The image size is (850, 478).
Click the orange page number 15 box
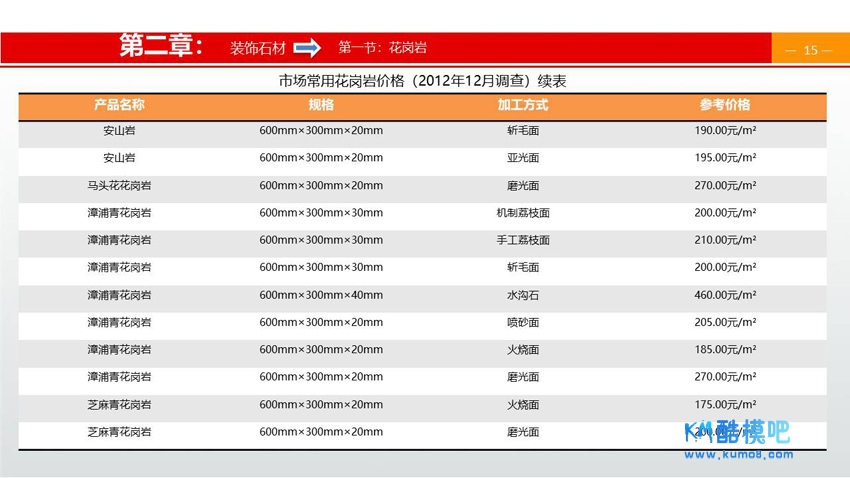(809, 50)
